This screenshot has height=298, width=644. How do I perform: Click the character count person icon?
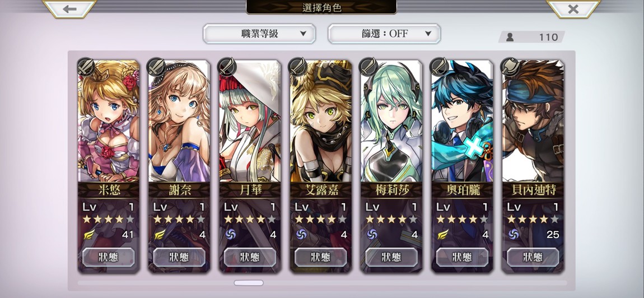pyautogui.click(x=510, y=37)
